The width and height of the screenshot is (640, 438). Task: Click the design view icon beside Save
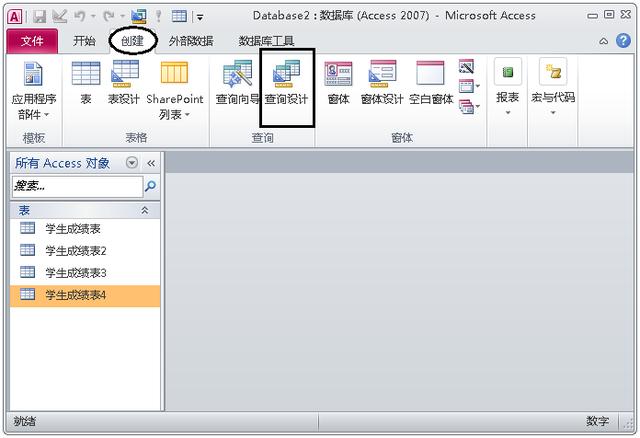point(60,17)
